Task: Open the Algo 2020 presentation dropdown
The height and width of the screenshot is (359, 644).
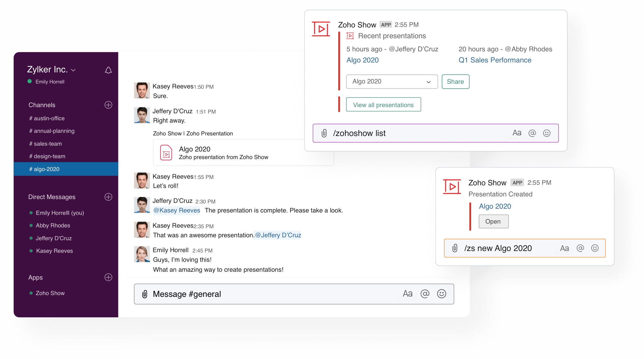Action: click(392, 82)
